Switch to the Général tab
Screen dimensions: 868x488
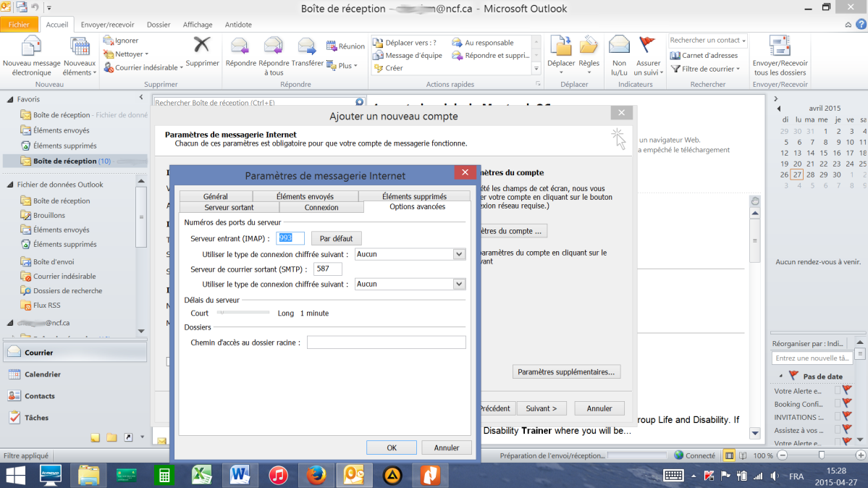point(215,196)
